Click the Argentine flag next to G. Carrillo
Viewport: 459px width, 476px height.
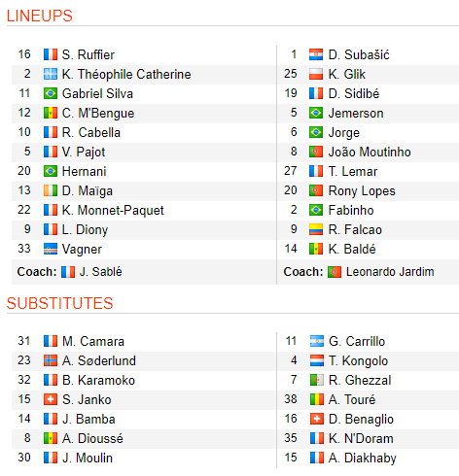pos(317,341)
